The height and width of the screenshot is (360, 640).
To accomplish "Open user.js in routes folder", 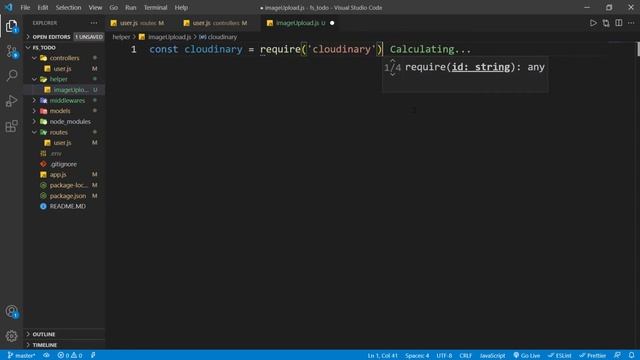I will tap(64, 143).
